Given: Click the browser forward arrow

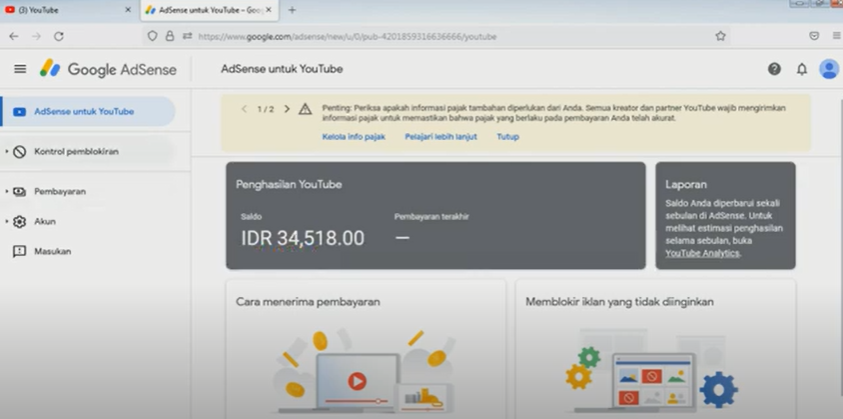Looking at the screenshot, I should [x=36, y=36].
